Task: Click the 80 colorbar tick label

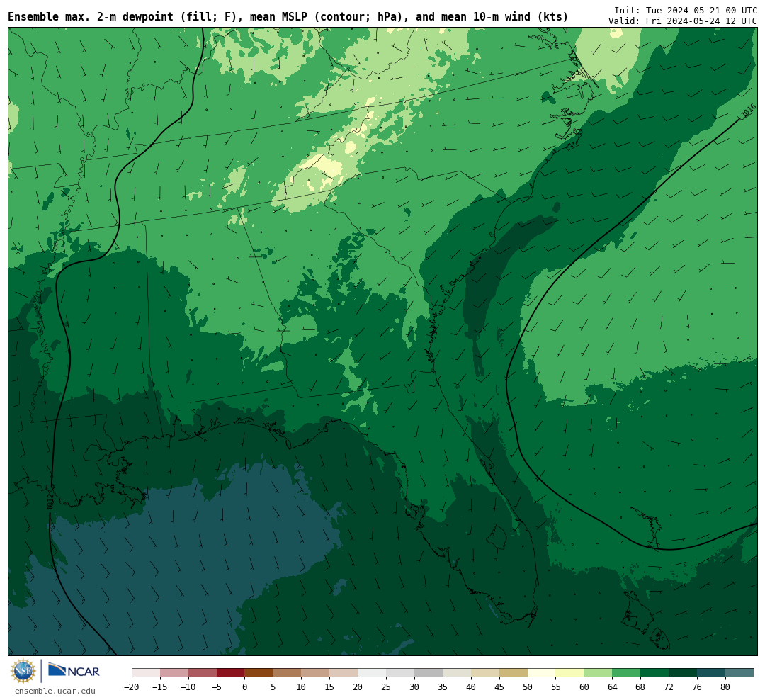Action: pos(726,687)
